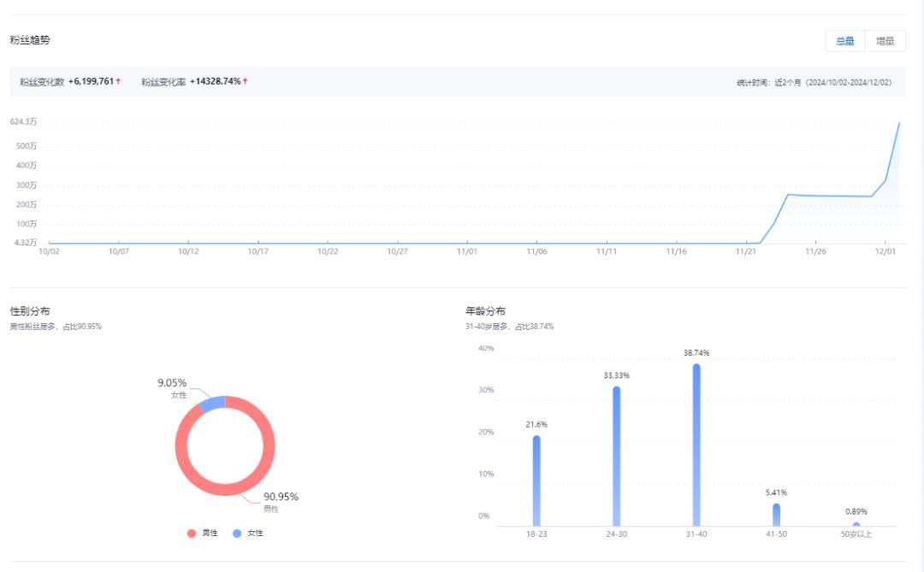
Task: Click the 90.95% 男性 donut label
Action: coord(281,497)
